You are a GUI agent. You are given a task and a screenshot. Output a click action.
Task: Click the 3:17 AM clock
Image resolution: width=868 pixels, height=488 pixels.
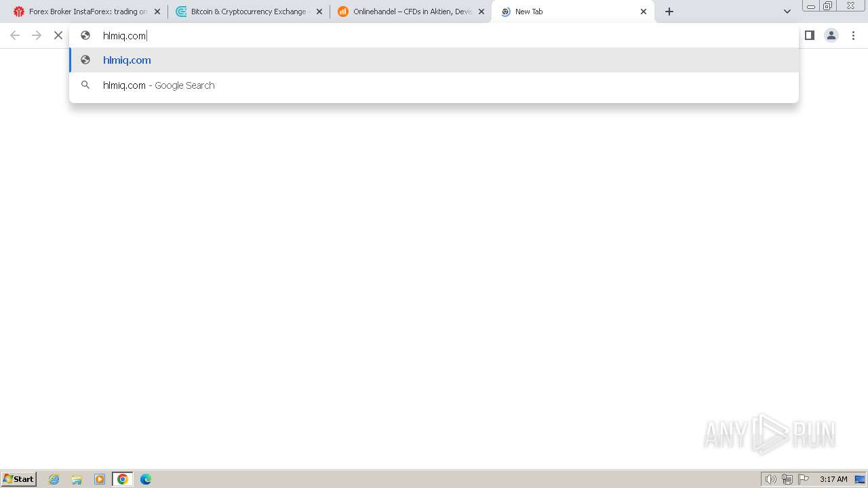[x=833, y=479]
